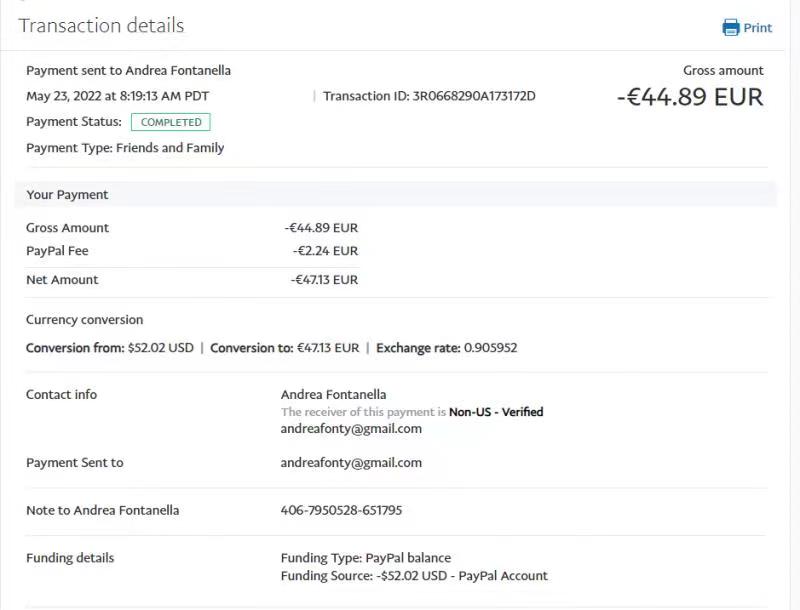
Task: Click the email next to Payment Sent to
Action: [x=351, y=462]
